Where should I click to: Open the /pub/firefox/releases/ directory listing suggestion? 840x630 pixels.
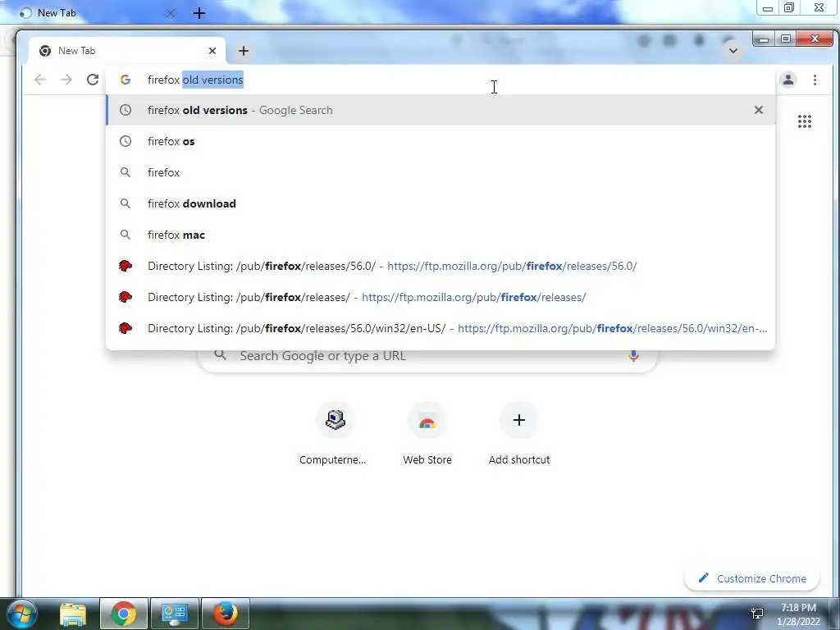click(x=441, y=297)
